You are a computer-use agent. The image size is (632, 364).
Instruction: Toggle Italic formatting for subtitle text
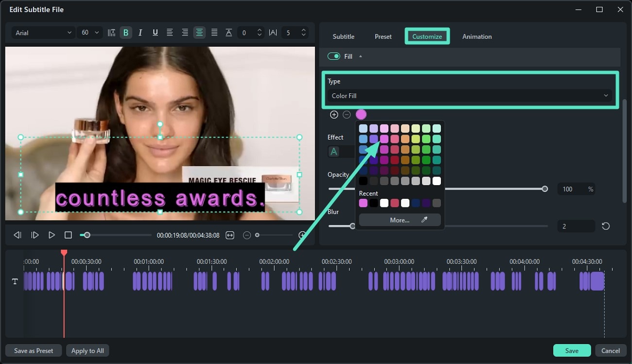click(x=140, y=33)
